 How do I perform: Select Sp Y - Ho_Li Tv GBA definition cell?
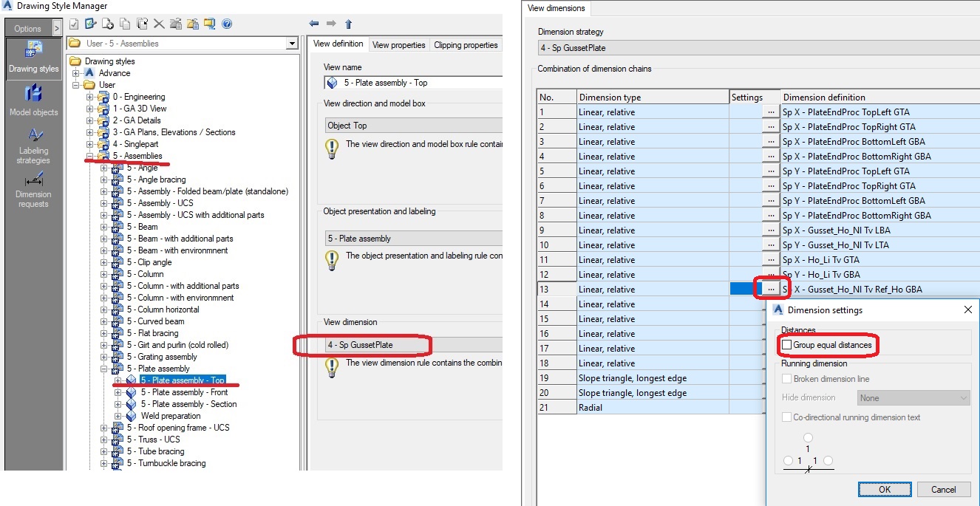pos(880,274)
